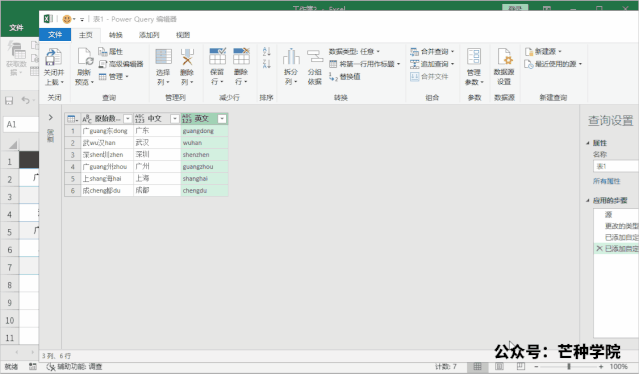Click the Undo icon in Excel toolbar
The image size is (639, 374).
(26, 100)
